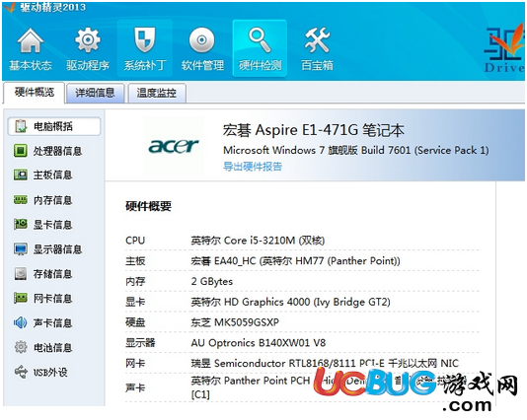Click the 驱动程序 label text
This screenshot has height=420, width=527.
(88, 65)
